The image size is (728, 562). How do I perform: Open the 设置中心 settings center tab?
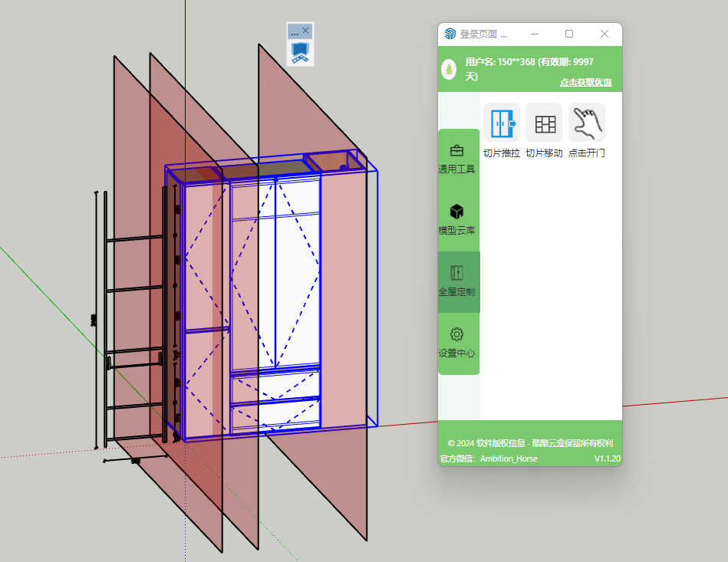457,343
